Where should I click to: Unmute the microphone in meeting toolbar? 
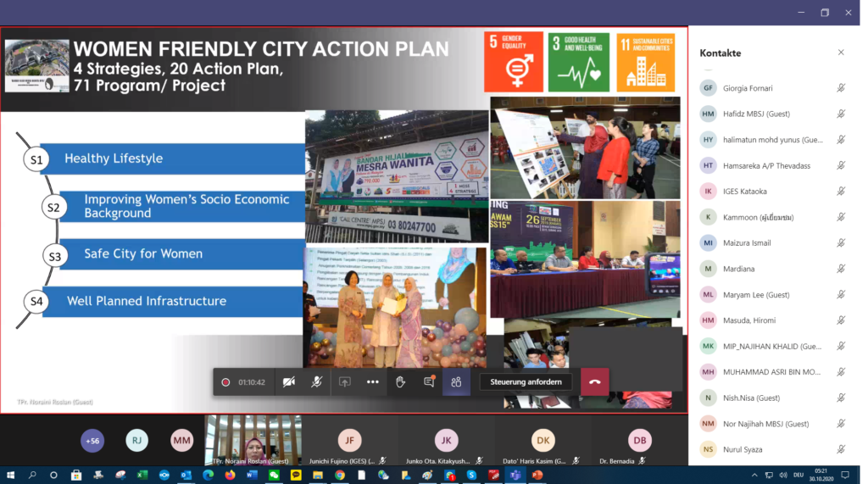[316, 382]
